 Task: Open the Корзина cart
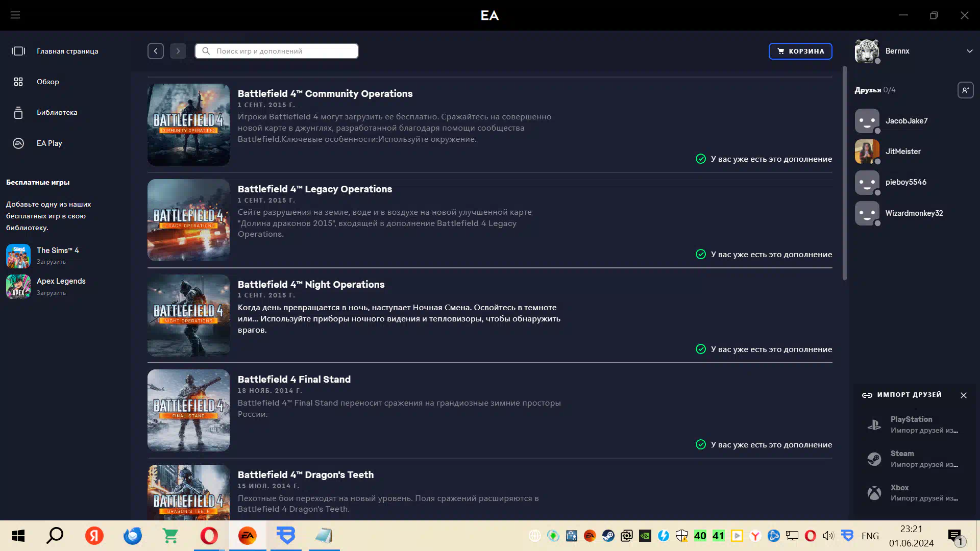800,51
